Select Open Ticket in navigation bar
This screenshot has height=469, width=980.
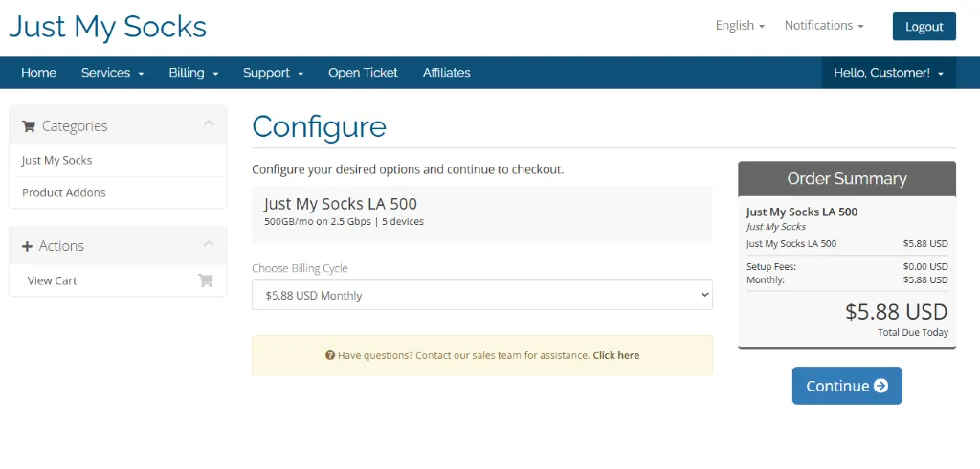point(363,73)
